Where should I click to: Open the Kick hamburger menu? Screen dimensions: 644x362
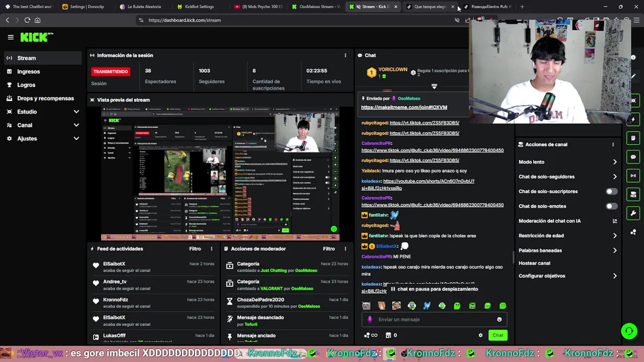point(11,37)
